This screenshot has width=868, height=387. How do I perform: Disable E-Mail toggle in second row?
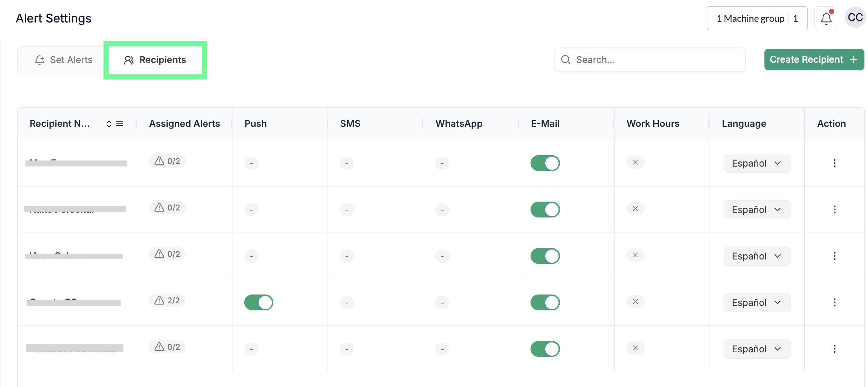click(545, 209)
